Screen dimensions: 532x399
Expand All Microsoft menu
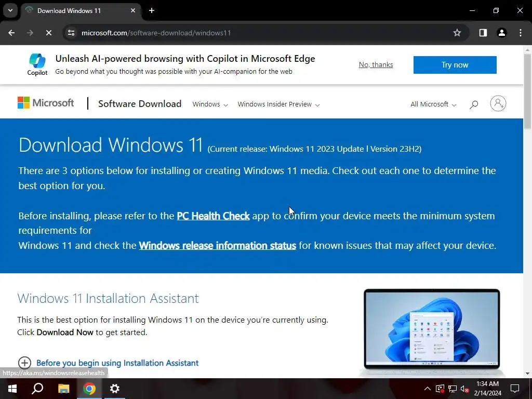433,104
